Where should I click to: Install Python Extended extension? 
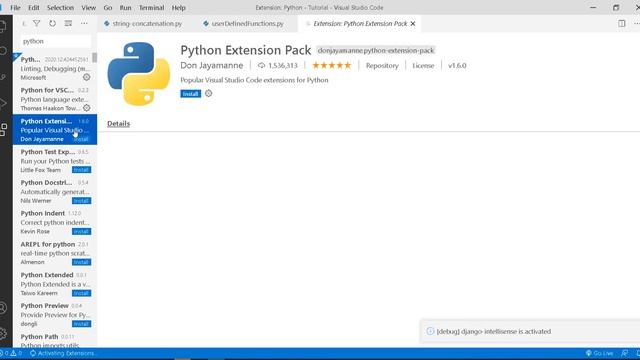81,293
